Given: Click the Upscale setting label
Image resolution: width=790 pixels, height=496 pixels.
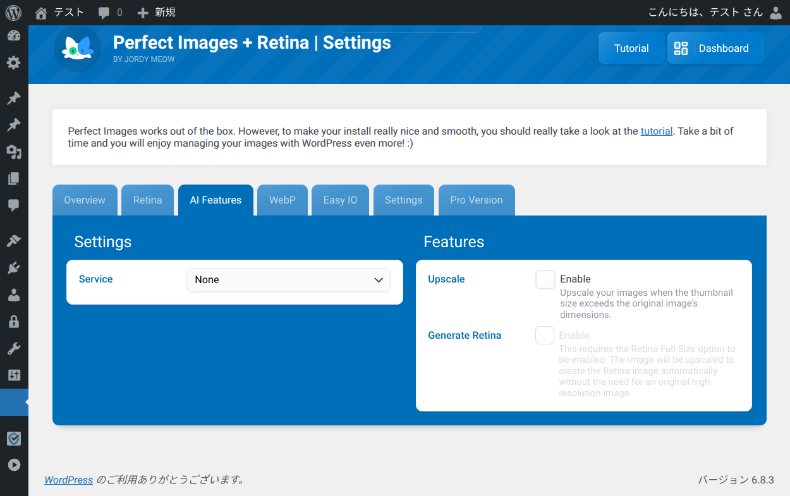Looking at the screenshot, I should point(446,279).
